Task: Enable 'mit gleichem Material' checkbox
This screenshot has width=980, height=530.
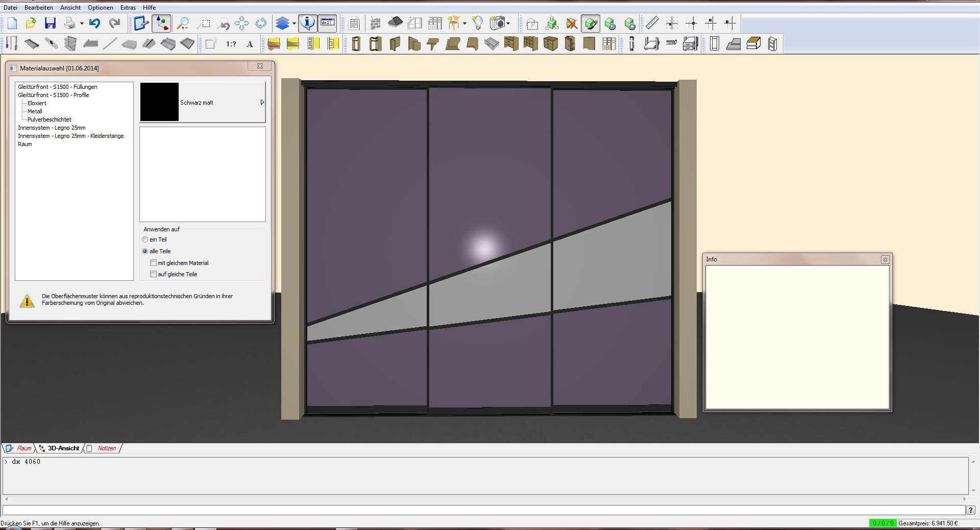Action: [x=154, y=263]
